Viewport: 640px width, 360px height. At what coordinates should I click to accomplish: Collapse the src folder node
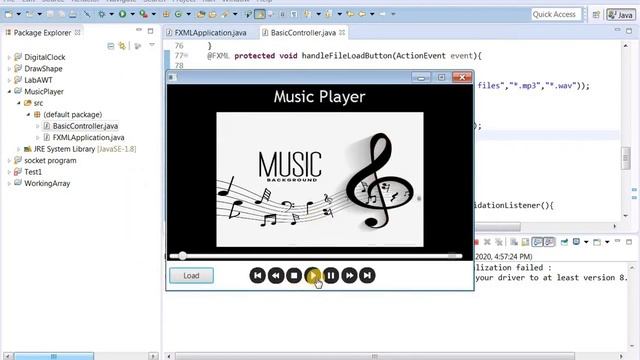pos(19,103)
